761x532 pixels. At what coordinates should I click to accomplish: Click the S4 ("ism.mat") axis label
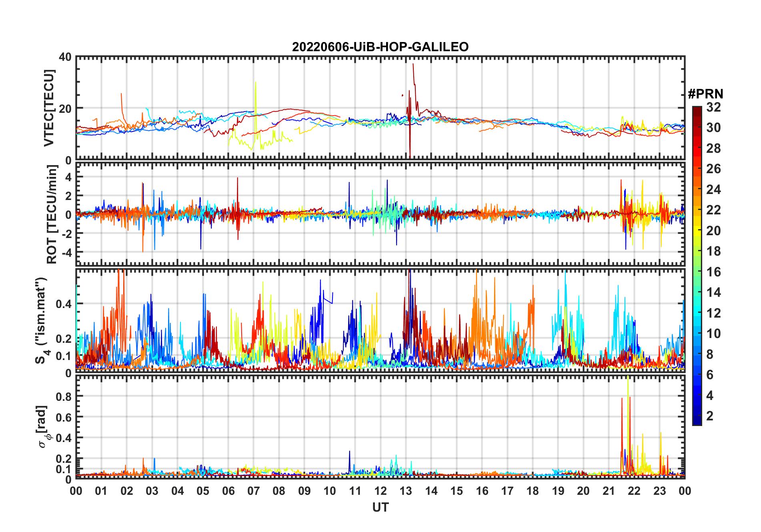[x=41, y=320]
